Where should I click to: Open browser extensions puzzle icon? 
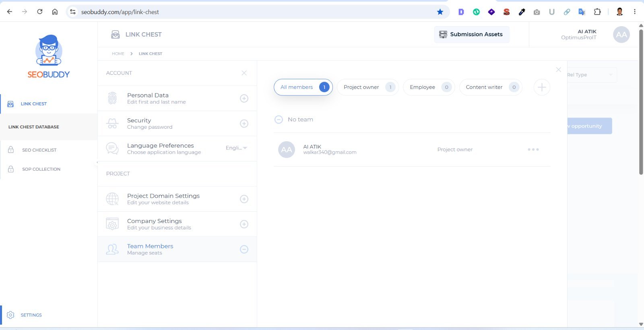[597, 12]
